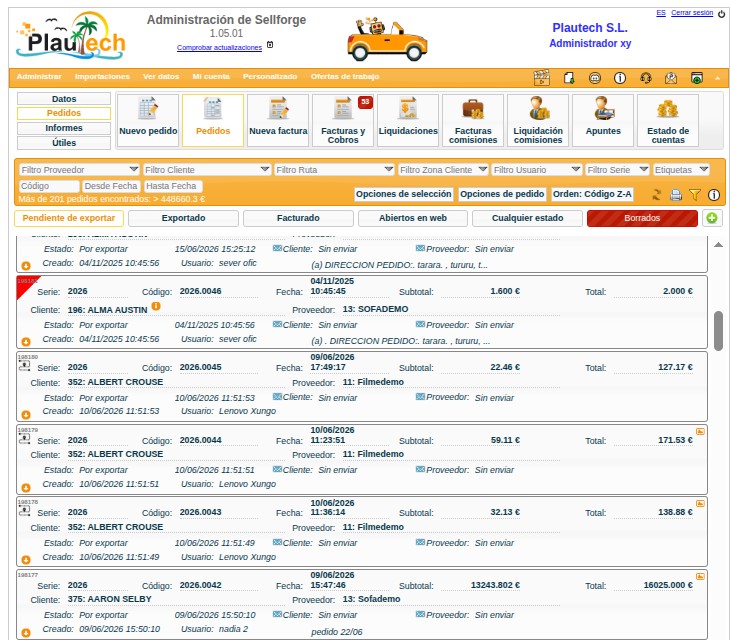The height and width of the screenshot is (640, 730).
Task: Select the Datos side tab
Action: coord(64,99)
